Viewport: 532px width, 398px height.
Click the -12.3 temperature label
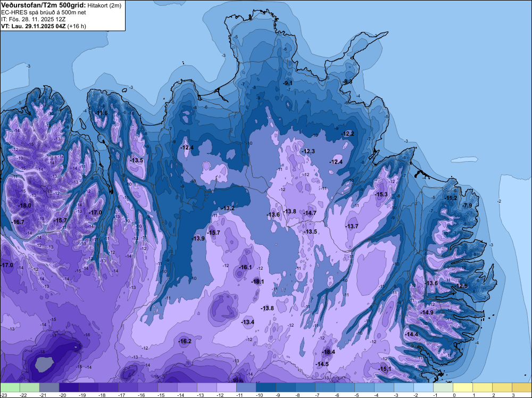pos(309,151)
